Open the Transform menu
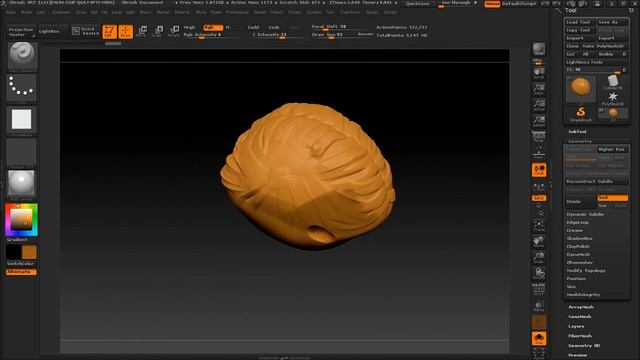This screenshot has width=640, height=360. (x=350, y=12)
